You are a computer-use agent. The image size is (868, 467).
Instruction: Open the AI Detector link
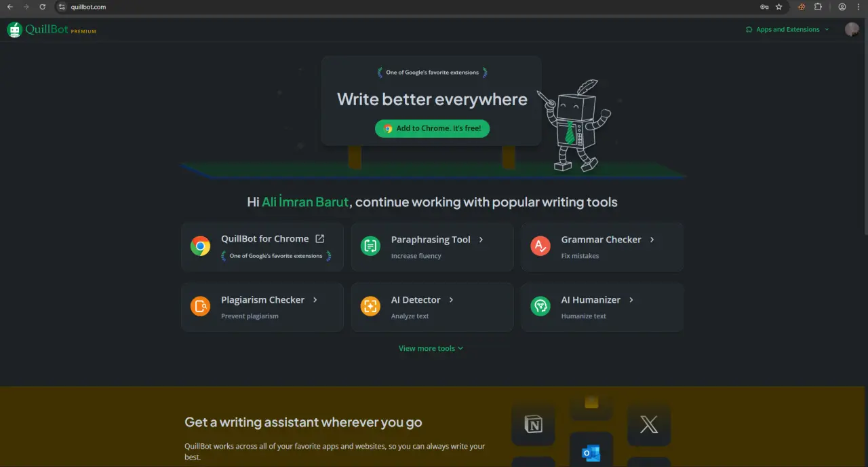point(416,300)
